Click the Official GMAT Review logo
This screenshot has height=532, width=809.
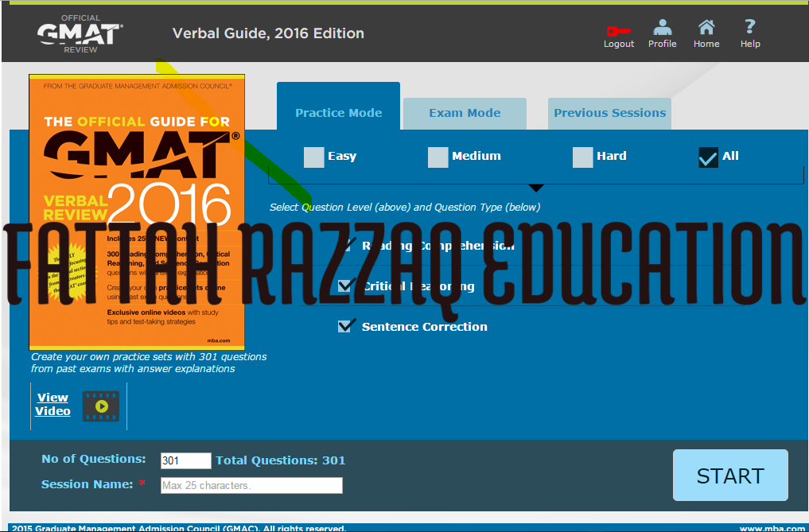(80, 34)
